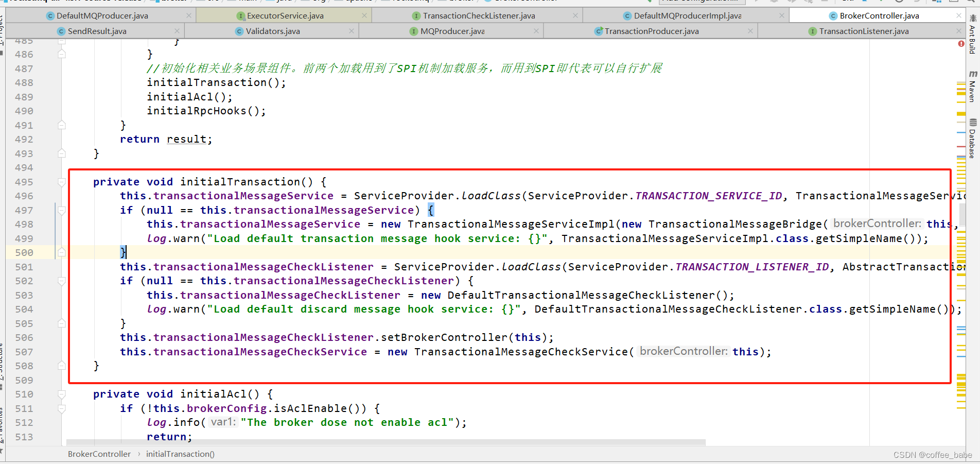
Task: Close the Validators.java tab
Action: pos(352,31)
